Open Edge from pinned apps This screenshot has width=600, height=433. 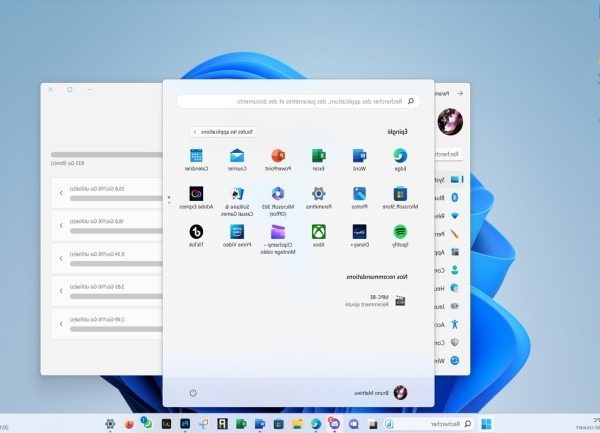400,160
